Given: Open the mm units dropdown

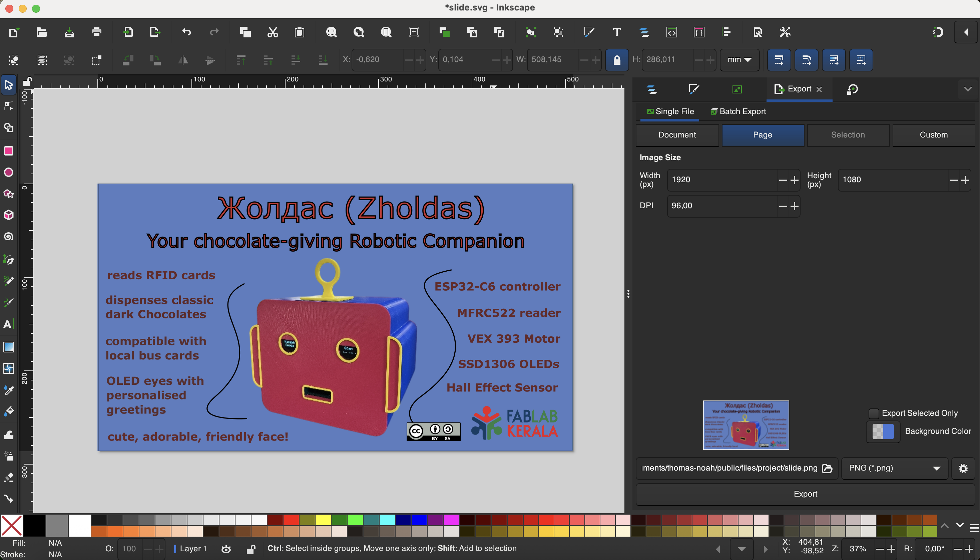Looking at the screenshot, I should pos(739,60).
